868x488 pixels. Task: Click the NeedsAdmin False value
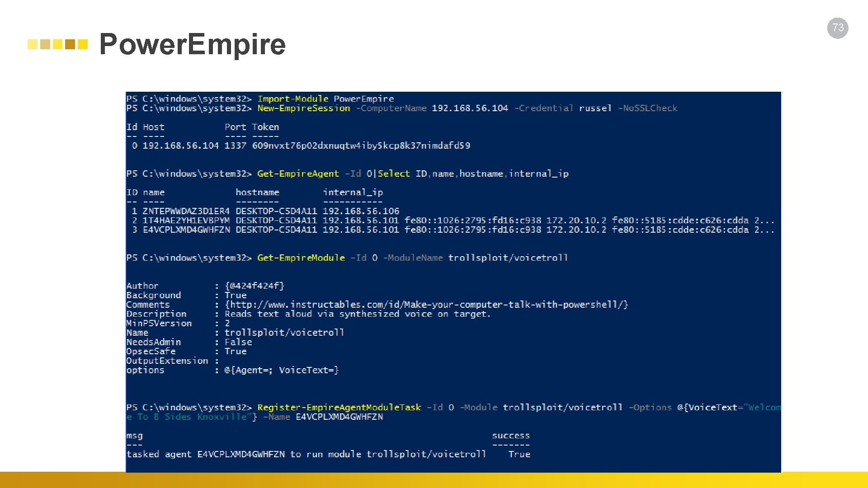[238, 342]
